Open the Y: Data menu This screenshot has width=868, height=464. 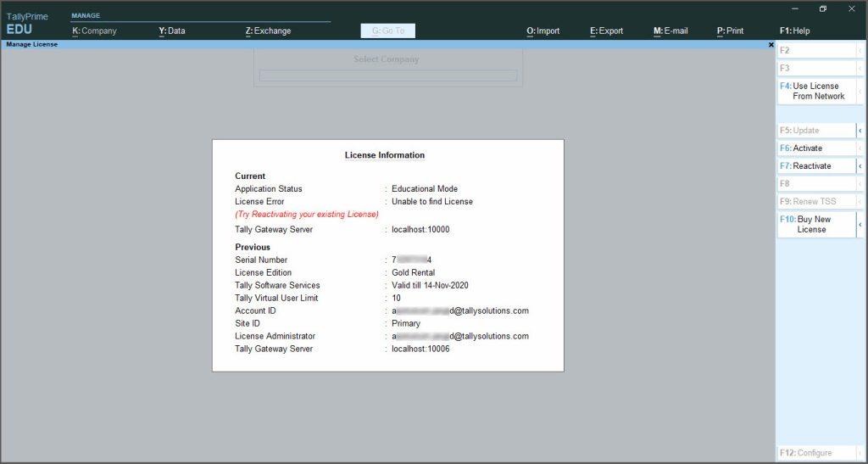[171, 31]
